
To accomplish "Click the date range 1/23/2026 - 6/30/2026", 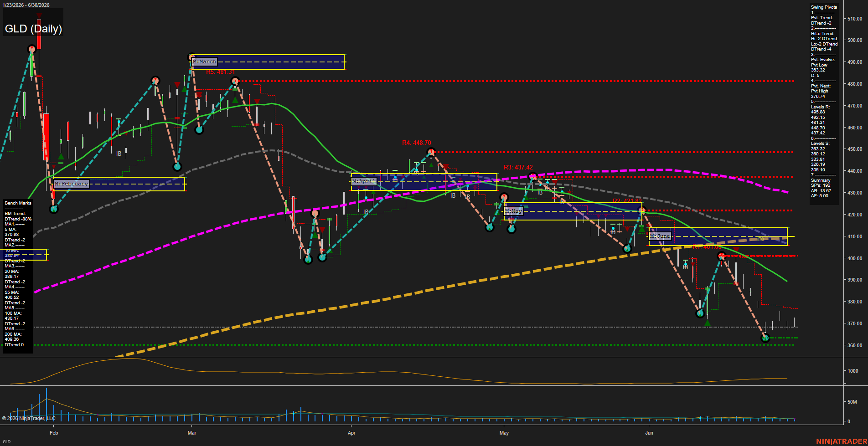I will coord(26,5).
